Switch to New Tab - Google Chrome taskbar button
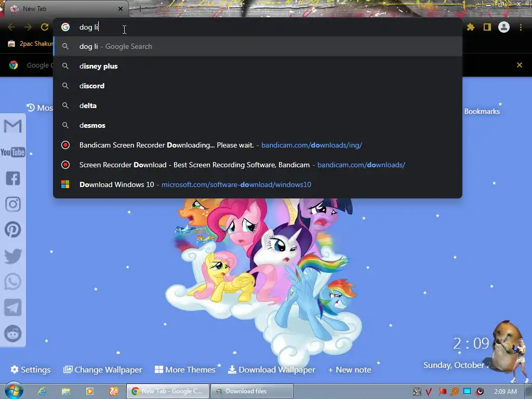Viewport: 532px width, 399px height. click(x=168, y=391)
